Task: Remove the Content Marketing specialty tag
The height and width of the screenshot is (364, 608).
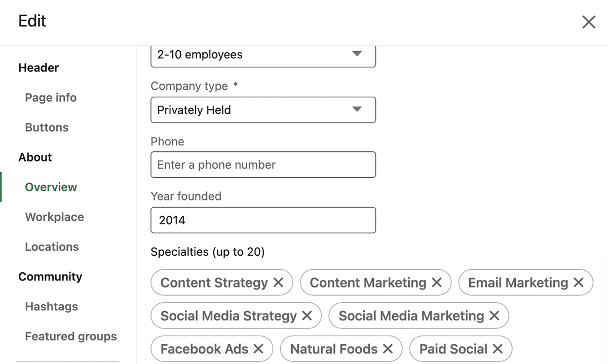Action: (437, 282)
